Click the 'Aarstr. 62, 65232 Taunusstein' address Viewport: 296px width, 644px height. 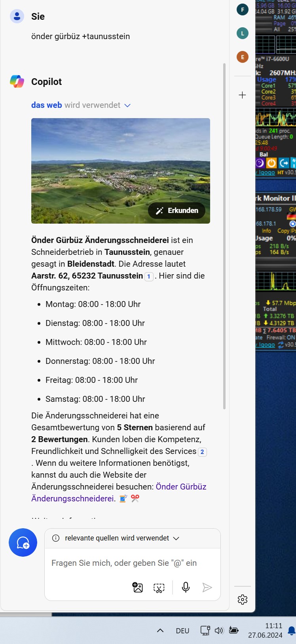[87, 276]
